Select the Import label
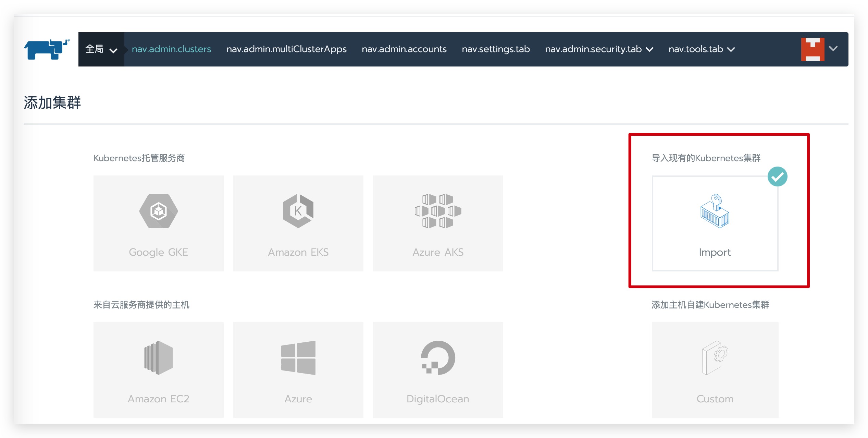The width and height of the screenshot is (868, 438). click(x=715, y=252)
